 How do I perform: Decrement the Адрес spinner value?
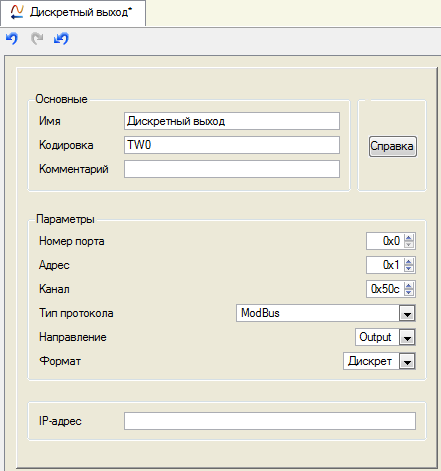(409, 269)
